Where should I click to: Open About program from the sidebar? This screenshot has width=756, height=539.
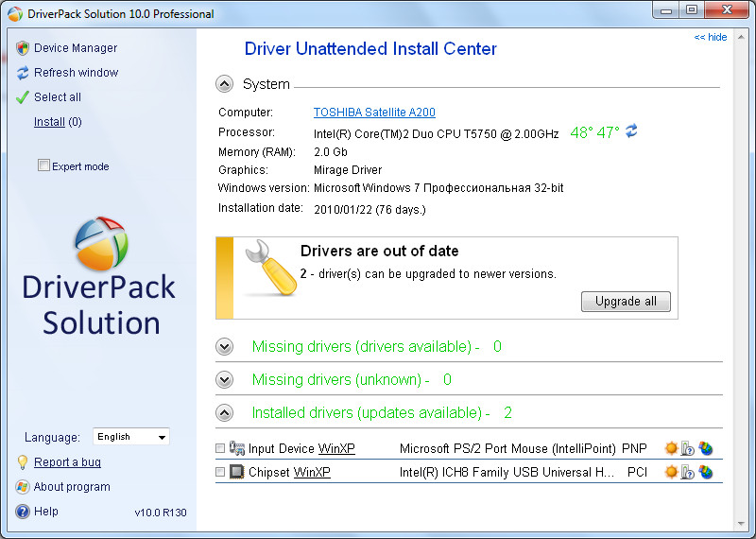[x=72, y=487]
